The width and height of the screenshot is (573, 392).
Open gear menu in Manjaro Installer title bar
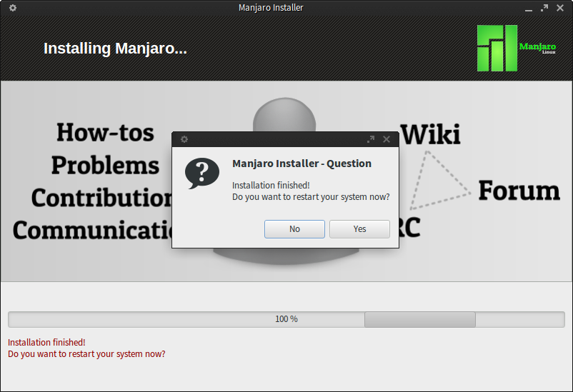click(13, 8)
